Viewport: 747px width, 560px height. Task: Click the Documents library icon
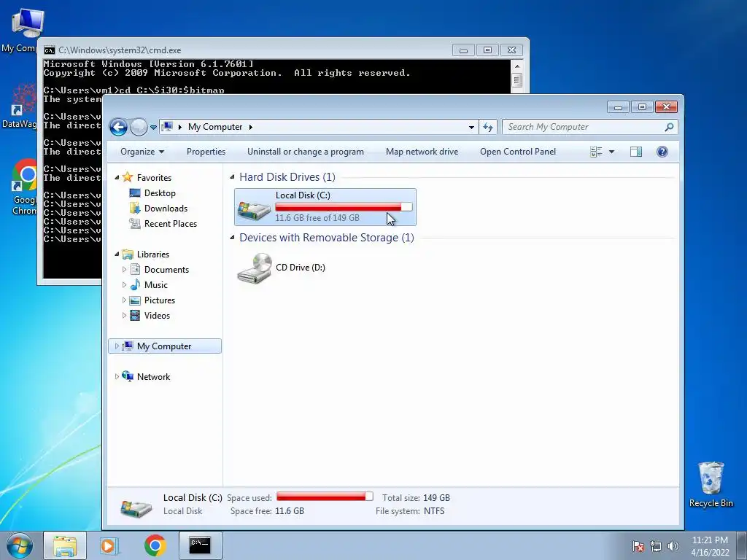click(x=135, y=270)
